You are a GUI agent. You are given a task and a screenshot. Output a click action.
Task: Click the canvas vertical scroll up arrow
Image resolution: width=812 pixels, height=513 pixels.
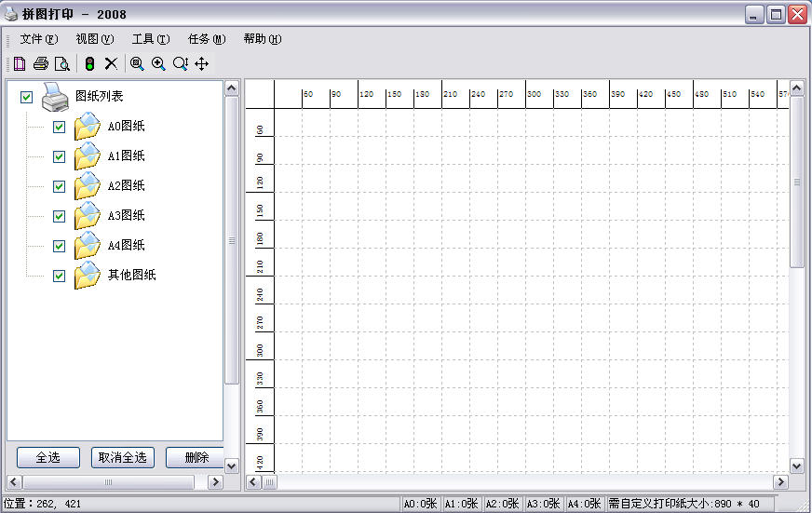pyautogui.click(x=796, y=88)
